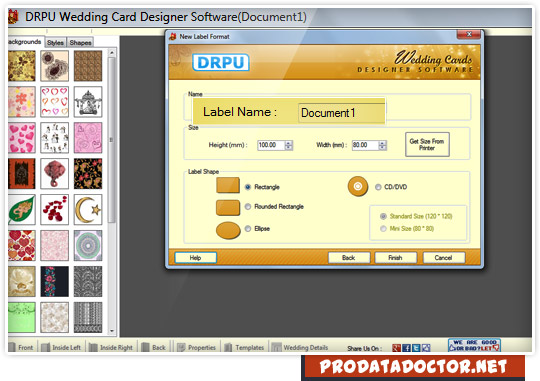Switch to the Styles tab

click(x=55, y=42)
